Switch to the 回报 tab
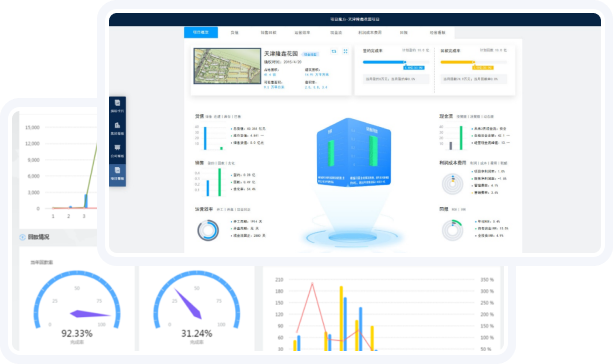This screenshot has width=613, height=364. pyautogui.click(x=403, y=33)
